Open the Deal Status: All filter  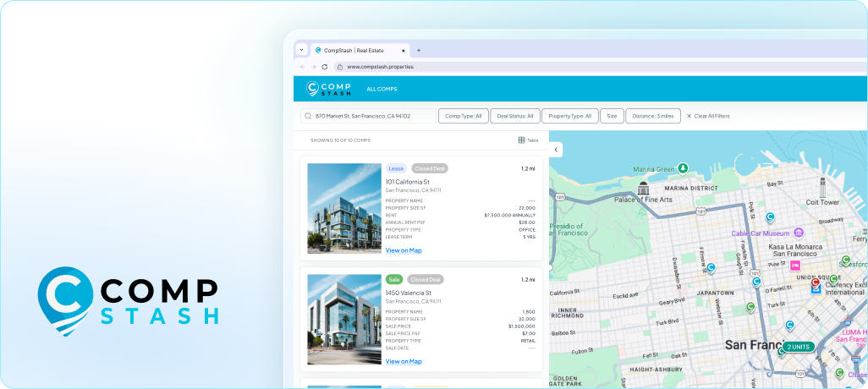coord(515,116)
